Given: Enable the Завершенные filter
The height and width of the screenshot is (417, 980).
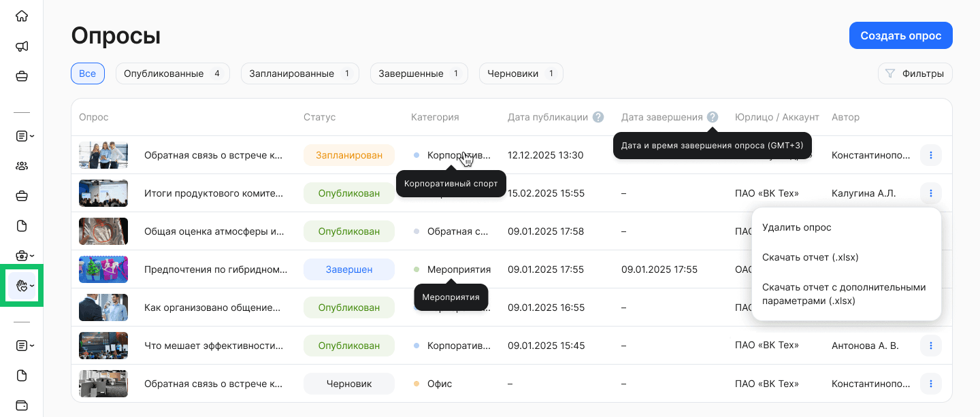Looking at the screenshot, I should 419,73.
